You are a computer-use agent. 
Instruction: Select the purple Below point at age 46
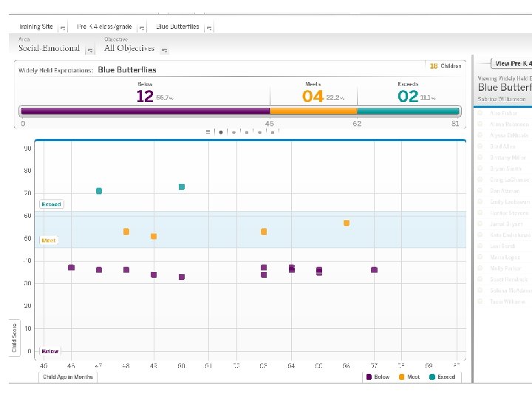pos(71,267)
